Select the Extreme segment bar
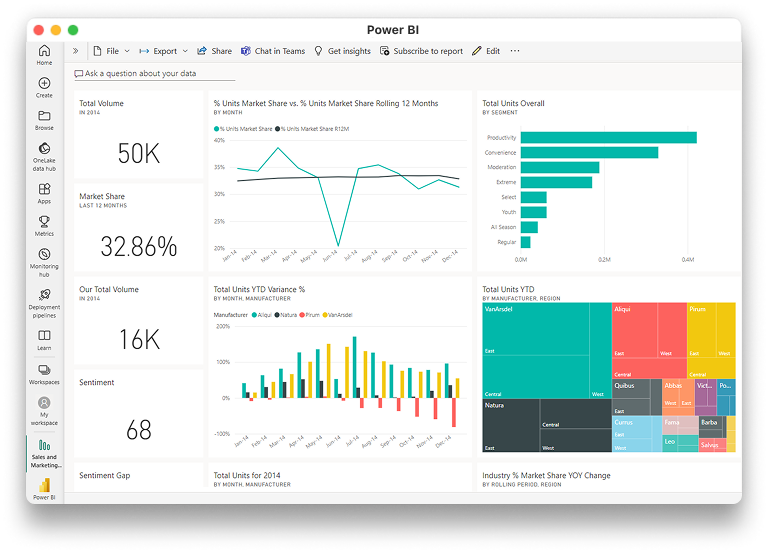 tap(556, 182)
